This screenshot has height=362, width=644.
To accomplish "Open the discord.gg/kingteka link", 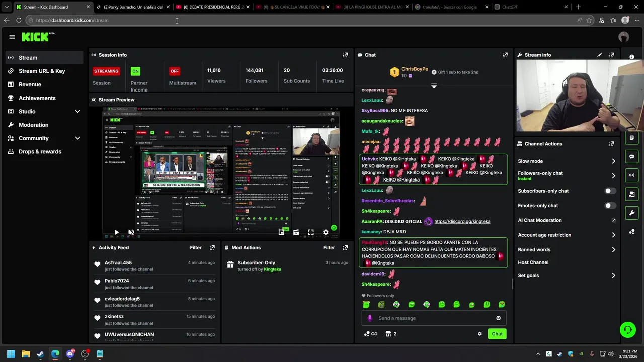I will pyautogui.click(x=462, y=221).
